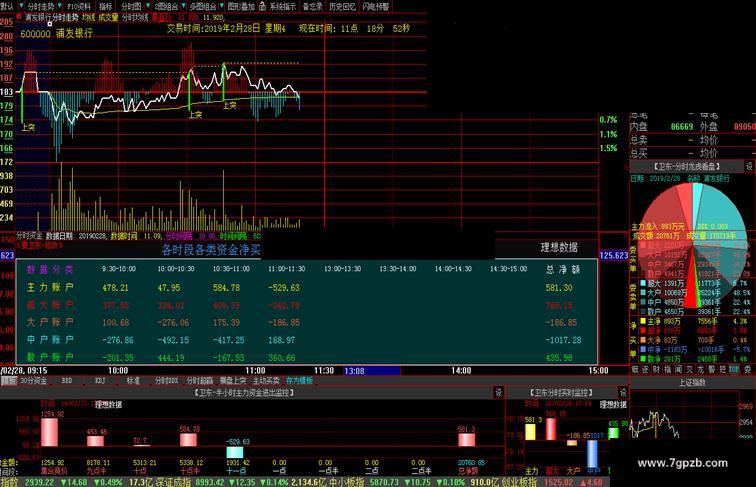Open the 闪电预警 toolbar item
The width and height of the screenshot is (756, 487).
(376, 7)
